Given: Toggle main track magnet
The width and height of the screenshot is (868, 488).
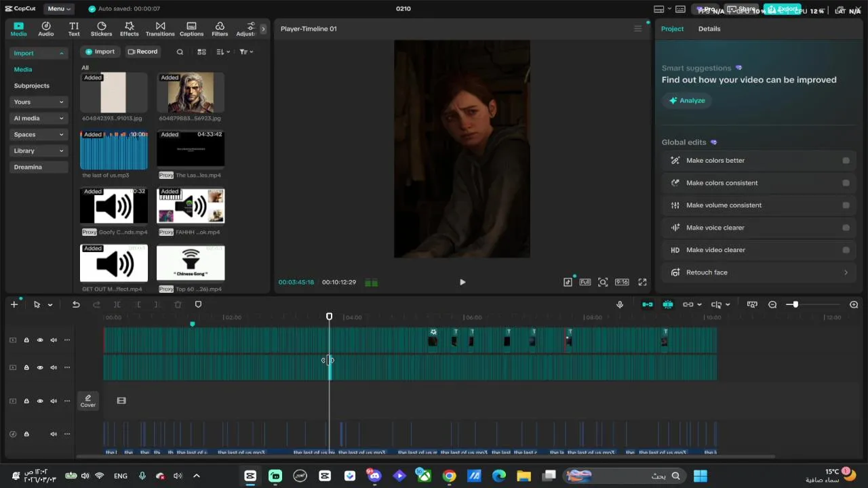Looking at the screenshot, I should [648, 304].
